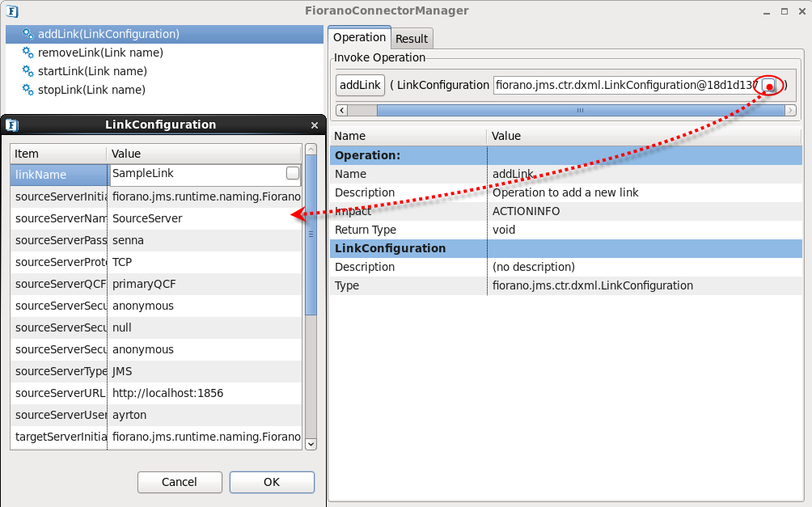The height and width of the screenshot is (507, 812).
Task: Select stopLink(Link name) operation
Action: [x=165, y=90]
